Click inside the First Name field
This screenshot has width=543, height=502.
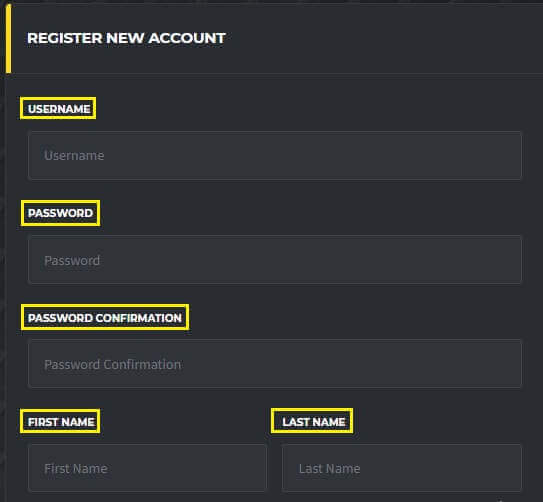pos(147,468)
